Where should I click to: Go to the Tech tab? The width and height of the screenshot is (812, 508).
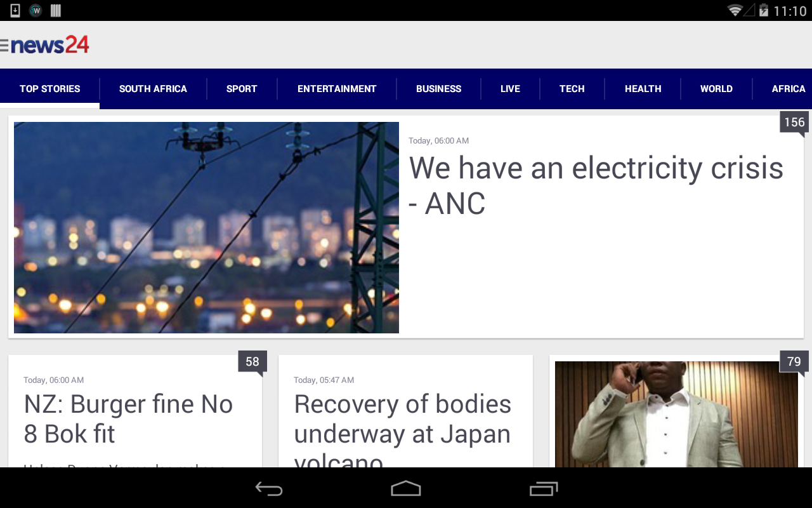[572, 89]
